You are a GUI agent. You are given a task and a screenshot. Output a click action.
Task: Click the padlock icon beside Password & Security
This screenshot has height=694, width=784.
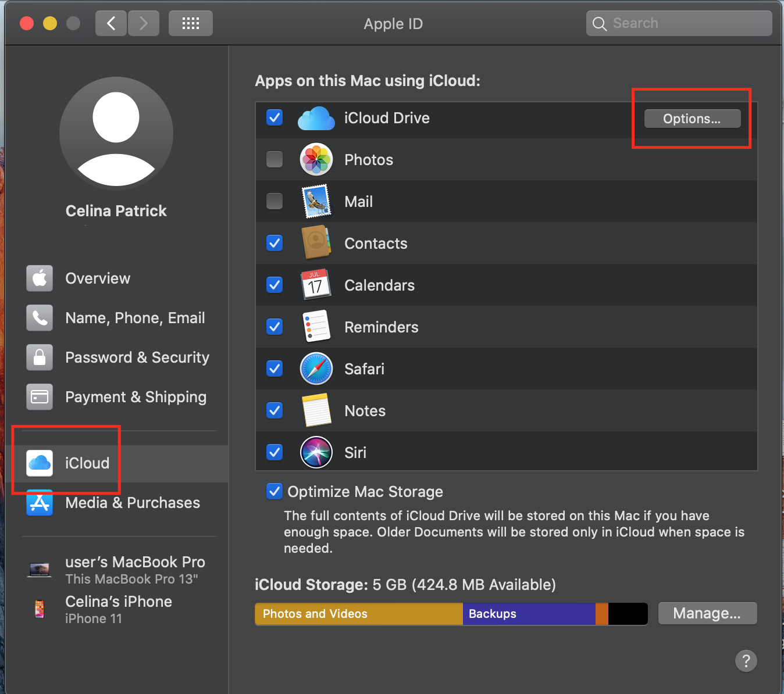[x=40, y=357]
